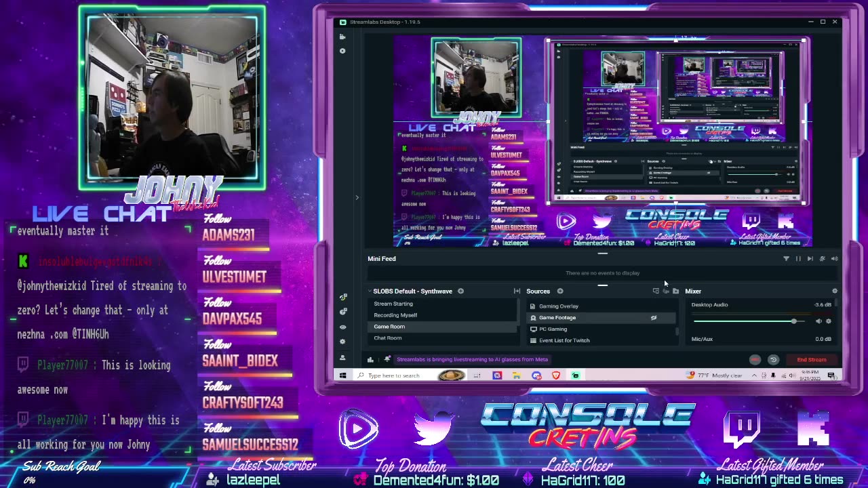Add a new scene with plus icon

coord(460,291)
